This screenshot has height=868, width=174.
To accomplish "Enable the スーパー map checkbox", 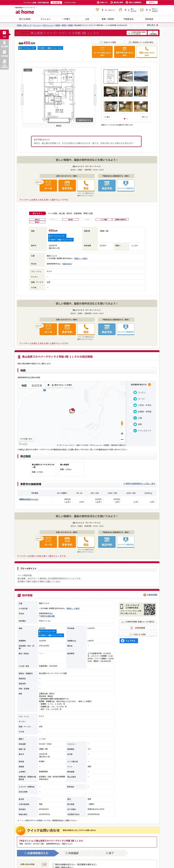I will pyautogui.click(x=130, y=399).
